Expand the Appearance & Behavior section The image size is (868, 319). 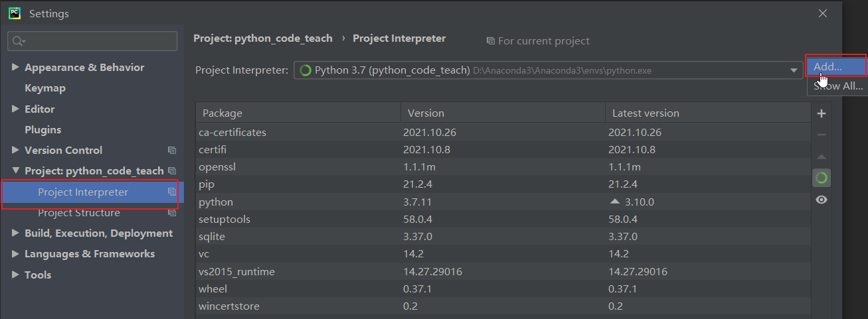(16, 68)
